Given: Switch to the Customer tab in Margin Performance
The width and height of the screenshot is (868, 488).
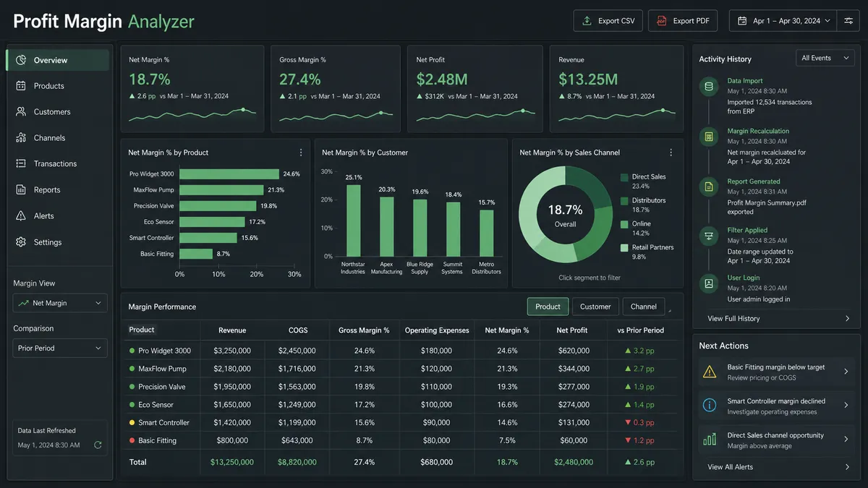Looking at the screenshot, I should click(595, 307).
